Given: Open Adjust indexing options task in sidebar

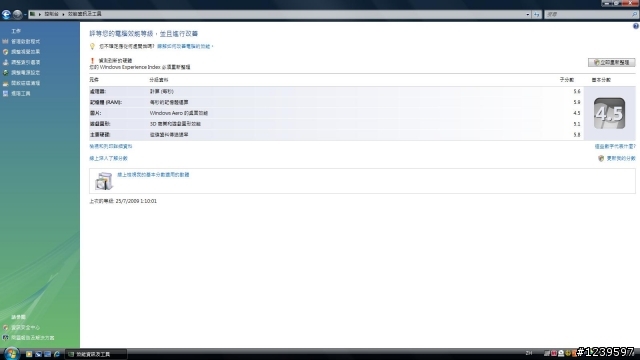Looking at the screenshot, I should point(25,62).
